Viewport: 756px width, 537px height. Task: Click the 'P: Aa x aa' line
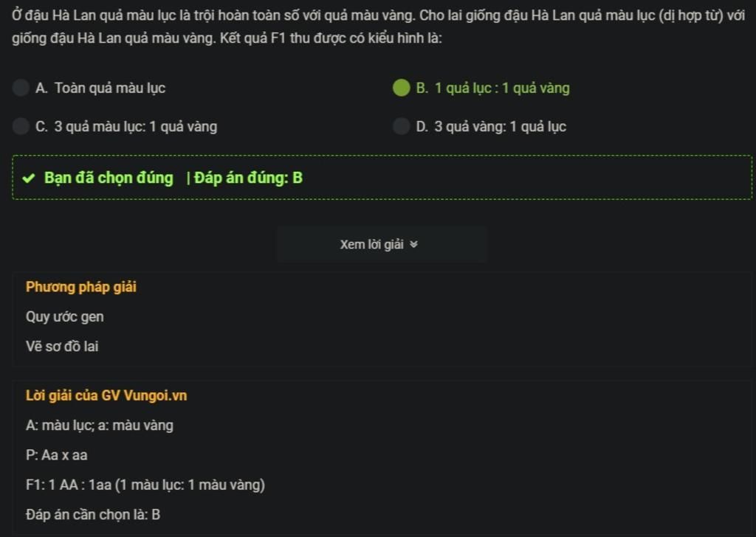56,455
